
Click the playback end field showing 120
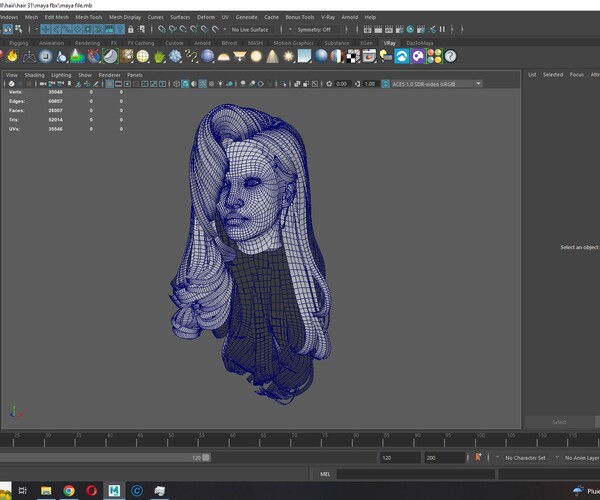[x=400, y=458]
